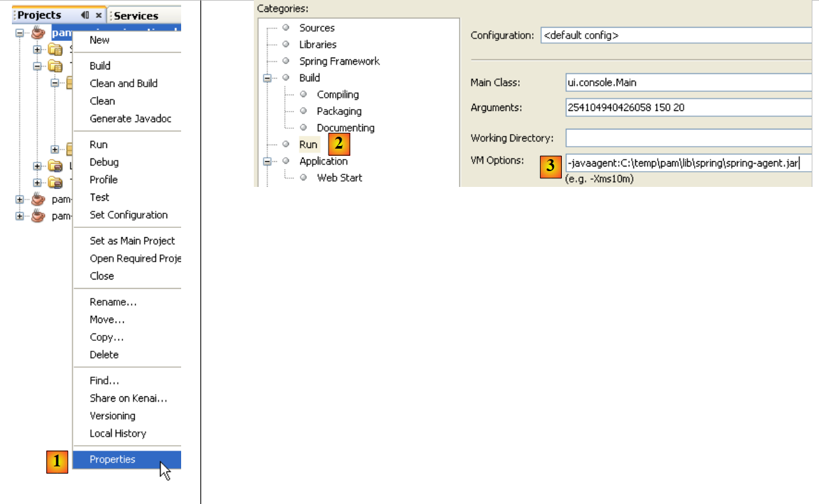Select the Run category in tree
This screenshot has height=504, width=819.
pos(308,145)
